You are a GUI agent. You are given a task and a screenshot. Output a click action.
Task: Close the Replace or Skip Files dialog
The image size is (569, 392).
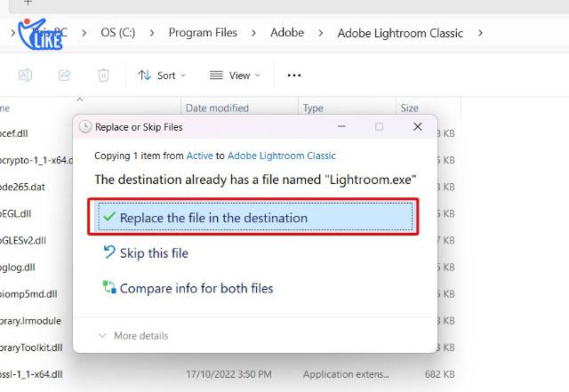click(417, 127)
